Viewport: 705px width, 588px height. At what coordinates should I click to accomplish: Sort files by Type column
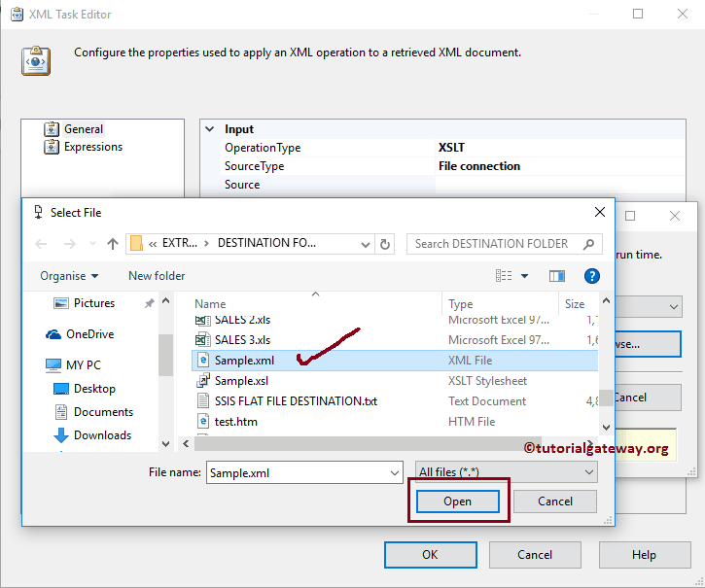click(x=460, y=304)
